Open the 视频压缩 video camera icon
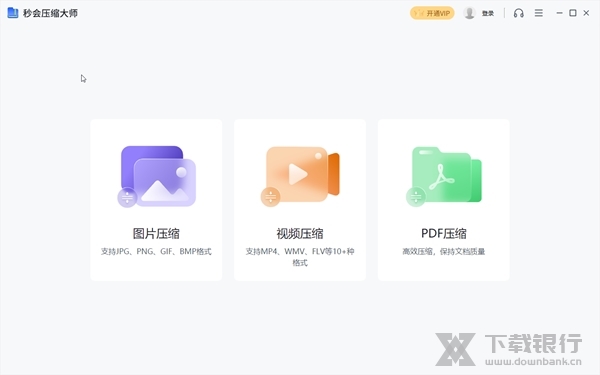This screenshot has height=375, width=600. pos(300,176)
